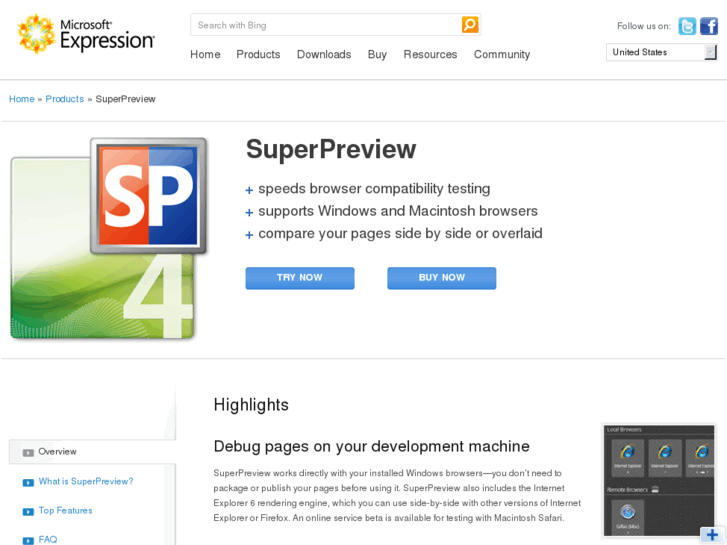The width and height of the screenshot is (727, 545).
Task: Click the plus icon on the screenshot thumbnail
Action: point(712,536)
